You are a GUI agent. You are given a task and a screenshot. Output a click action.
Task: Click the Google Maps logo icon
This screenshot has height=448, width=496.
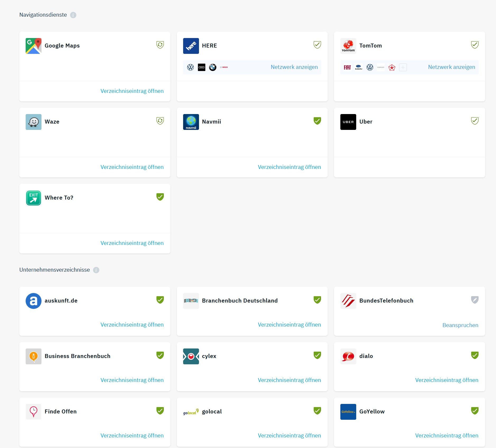(34, 46)
